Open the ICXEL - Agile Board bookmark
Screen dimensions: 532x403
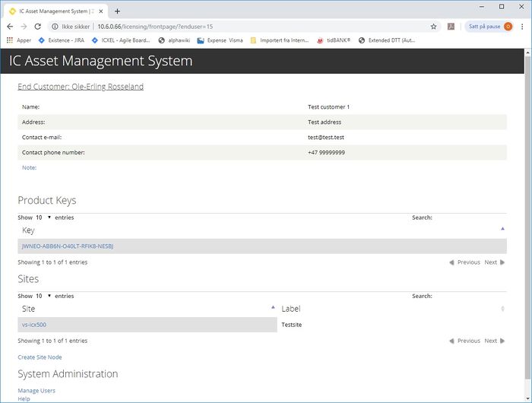121,40
